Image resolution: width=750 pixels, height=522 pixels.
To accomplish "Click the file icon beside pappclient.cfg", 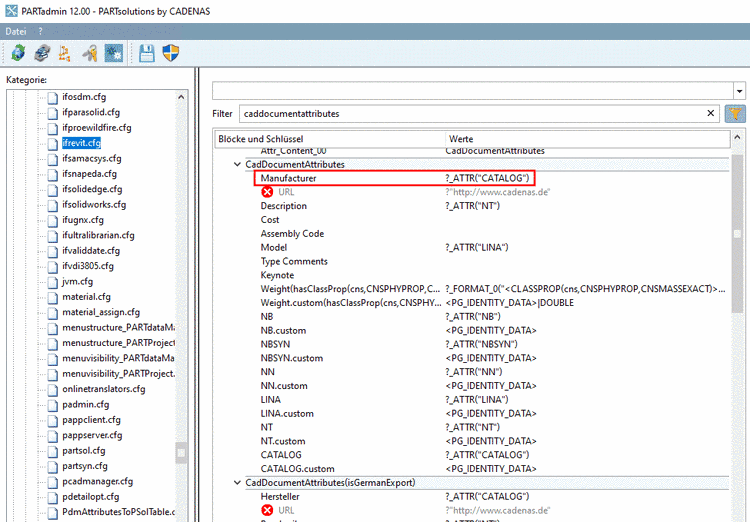I will (53, 420).
